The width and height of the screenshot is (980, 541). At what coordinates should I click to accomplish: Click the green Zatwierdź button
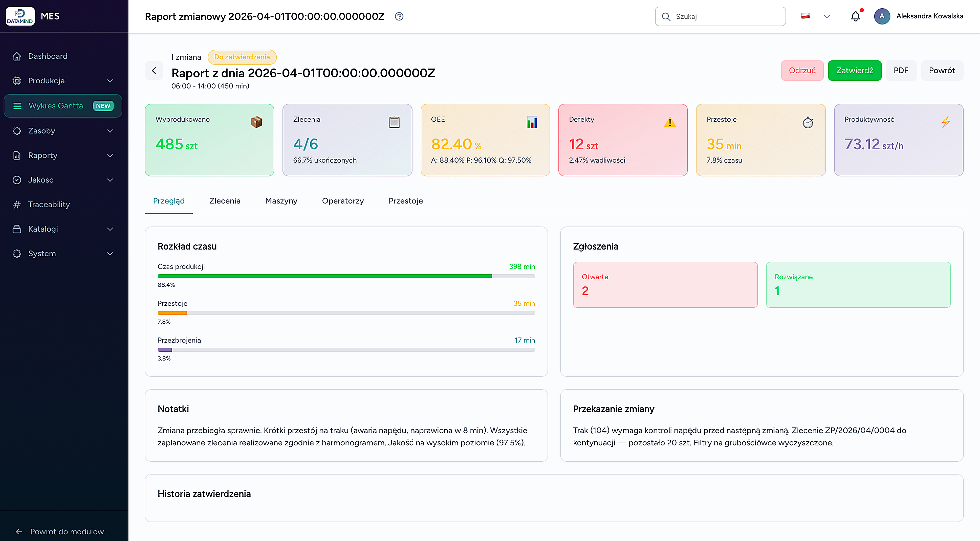(854, 71)
